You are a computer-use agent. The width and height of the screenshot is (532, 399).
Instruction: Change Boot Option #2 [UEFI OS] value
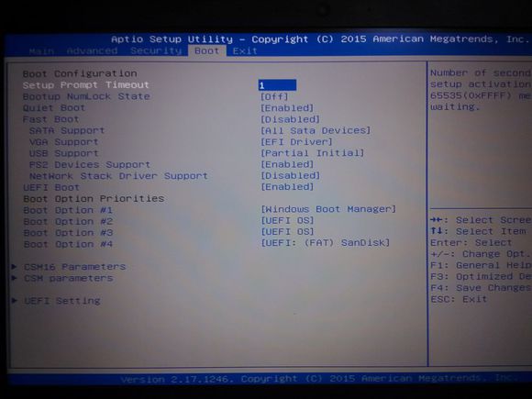[287, 220]
